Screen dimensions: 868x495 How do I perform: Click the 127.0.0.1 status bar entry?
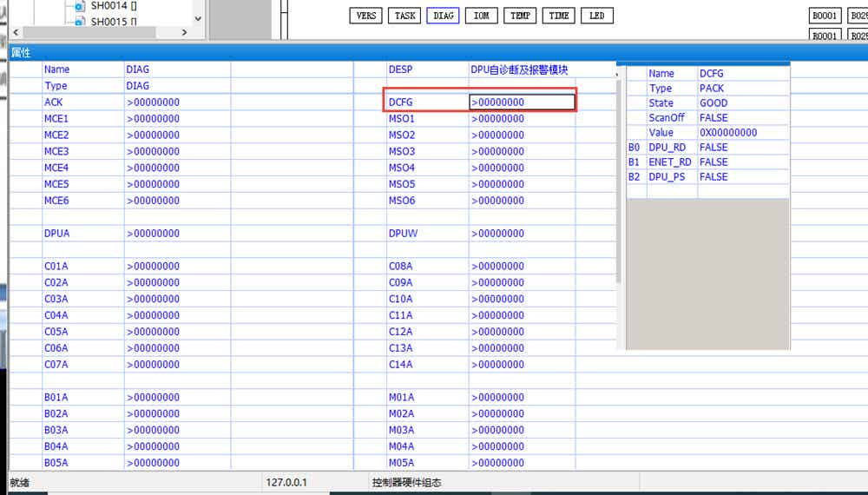[x=286, y=482]
